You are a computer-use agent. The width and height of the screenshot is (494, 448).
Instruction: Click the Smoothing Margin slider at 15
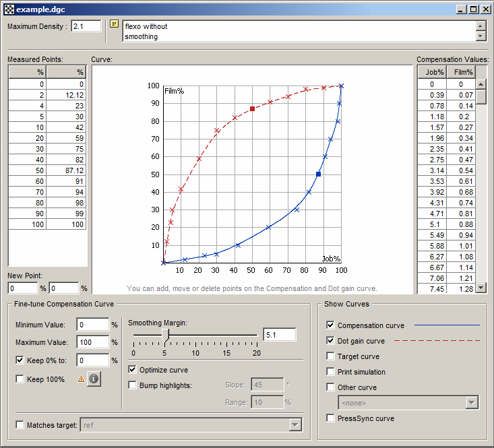click(x=226, y=335)
